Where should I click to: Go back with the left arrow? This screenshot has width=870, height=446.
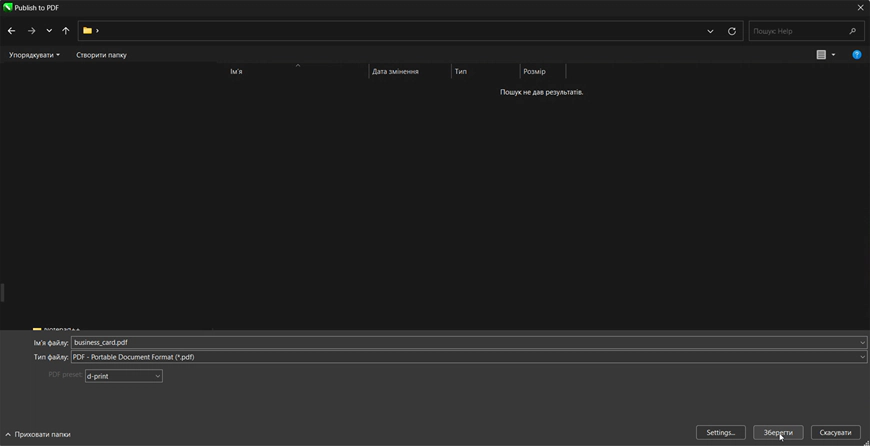point(12,31)
